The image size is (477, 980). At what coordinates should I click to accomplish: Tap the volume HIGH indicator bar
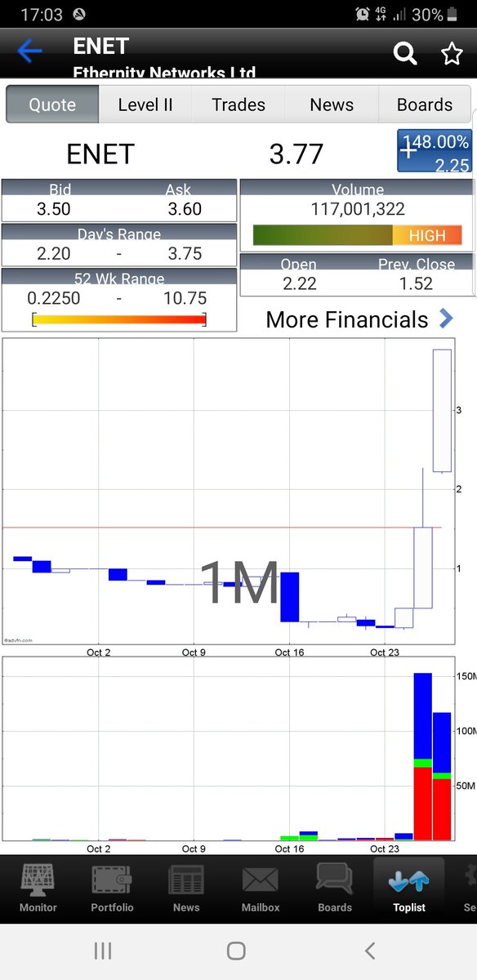point(357,235)
